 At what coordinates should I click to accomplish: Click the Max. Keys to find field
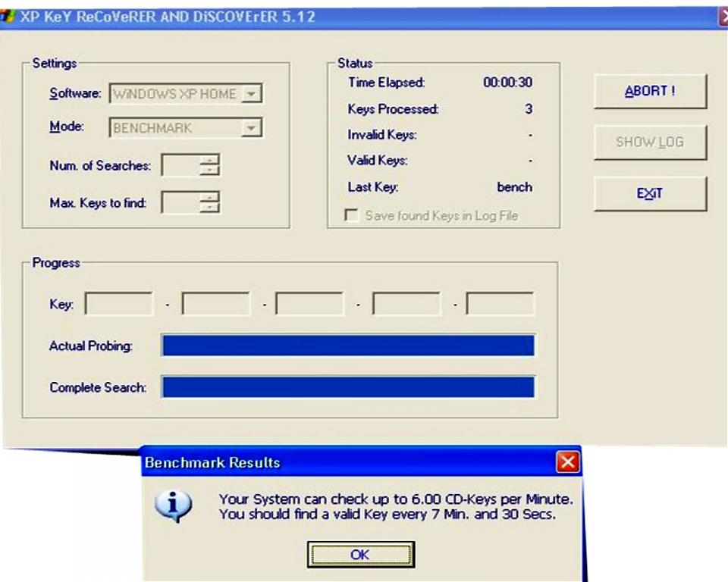point(180,202)
